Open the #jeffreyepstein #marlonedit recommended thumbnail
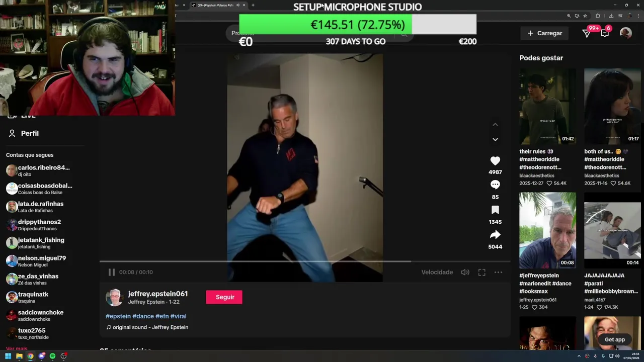The image size is (644, 362). 547,230
